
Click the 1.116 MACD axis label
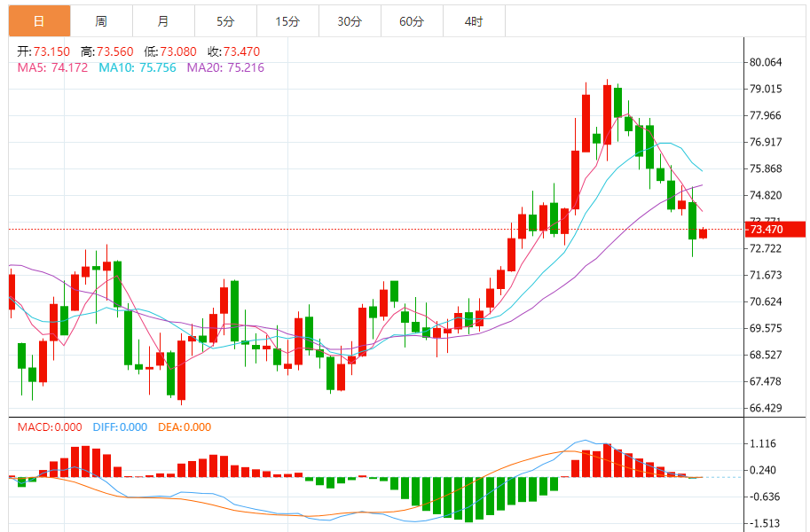(x=763, y=443)
